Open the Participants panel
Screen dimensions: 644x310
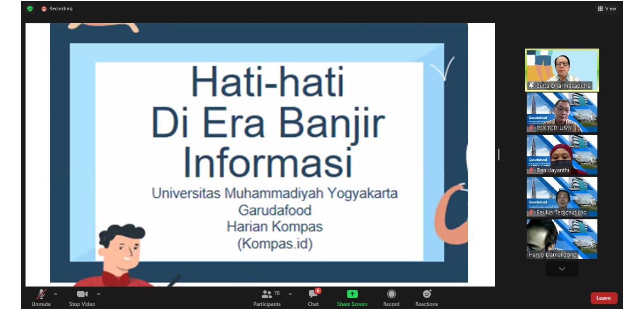(x=267, y=297)
